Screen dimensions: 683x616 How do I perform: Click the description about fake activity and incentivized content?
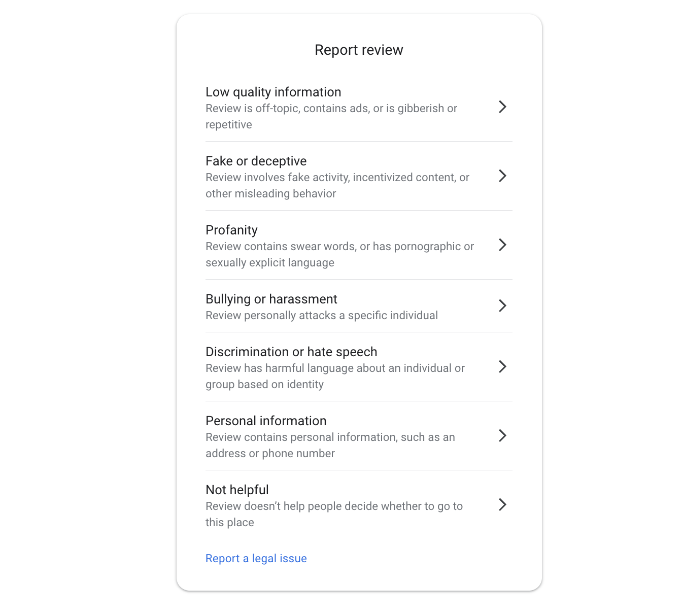(337, 185)
